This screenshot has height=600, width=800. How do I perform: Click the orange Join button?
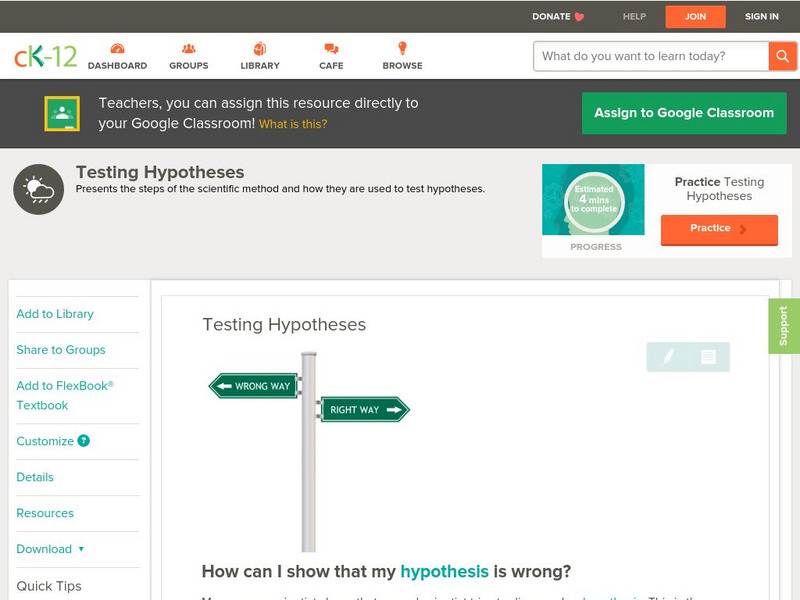click(695, 17)
